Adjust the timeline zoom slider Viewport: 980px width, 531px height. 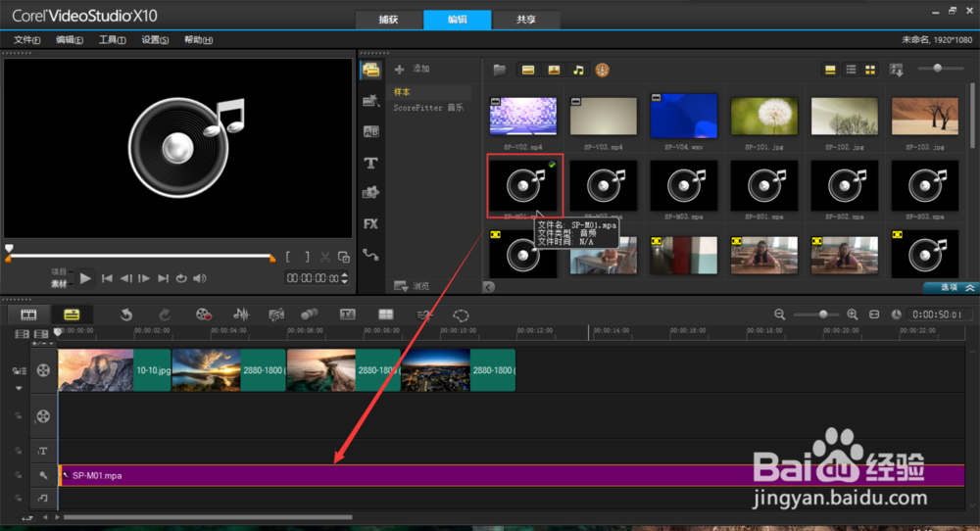(823, 314)
